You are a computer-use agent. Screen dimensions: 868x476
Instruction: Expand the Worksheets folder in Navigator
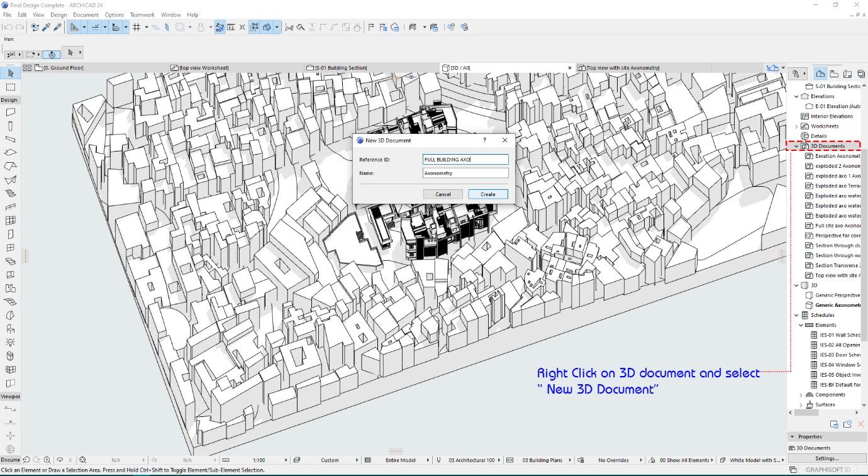(796, 126)
